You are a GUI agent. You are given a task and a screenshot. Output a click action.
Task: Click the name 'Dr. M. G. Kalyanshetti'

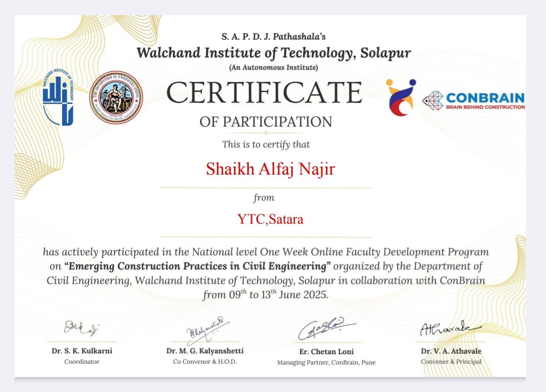coord(205,351)
